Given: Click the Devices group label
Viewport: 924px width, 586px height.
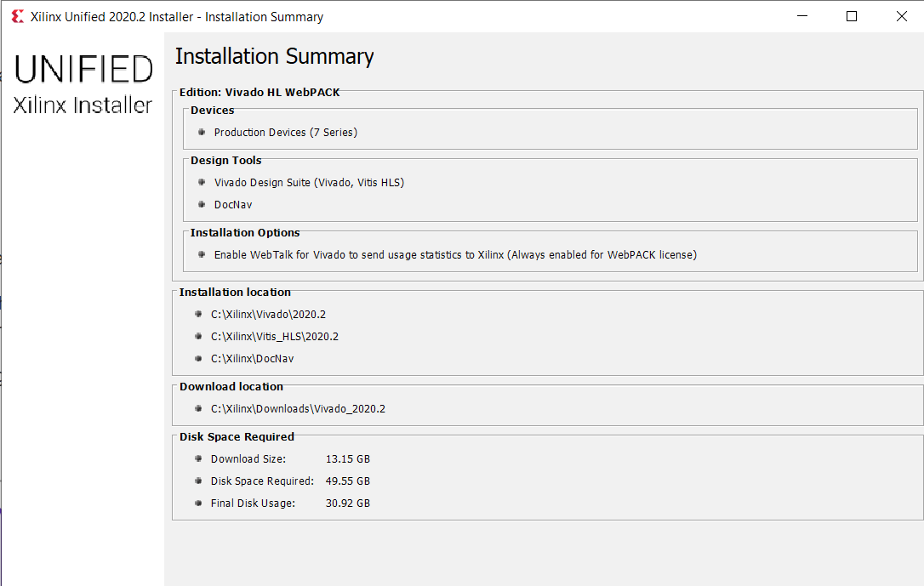Looking at the screenshot, I should [212, 111].
